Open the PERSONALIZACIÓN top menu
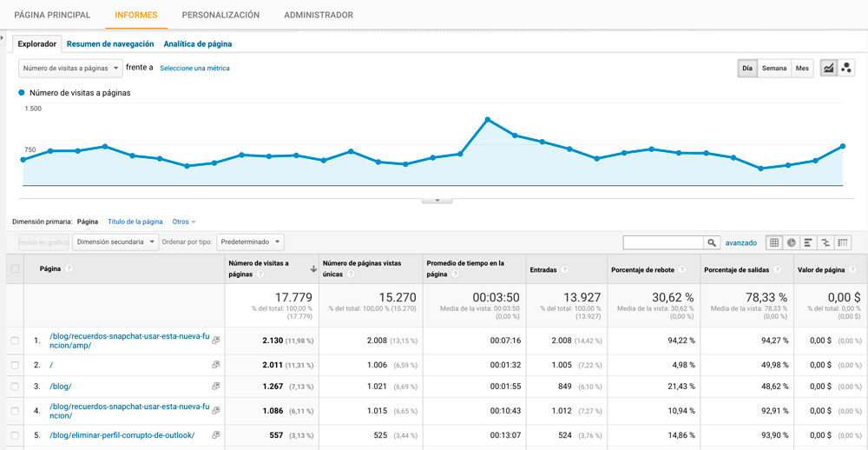Viewport: 868px width, 450px height. click(220, 15)
